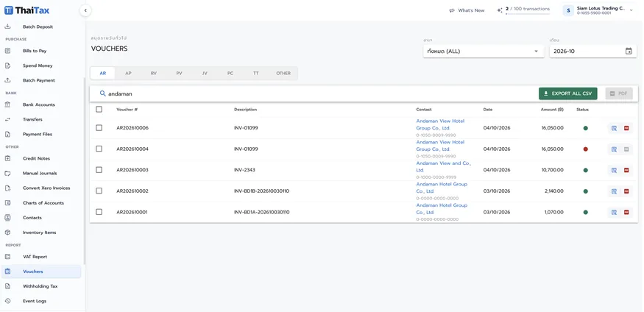Collapse the sidebar with the chevron button
This screenshot has width=644, height=312.
click(85, 10)
